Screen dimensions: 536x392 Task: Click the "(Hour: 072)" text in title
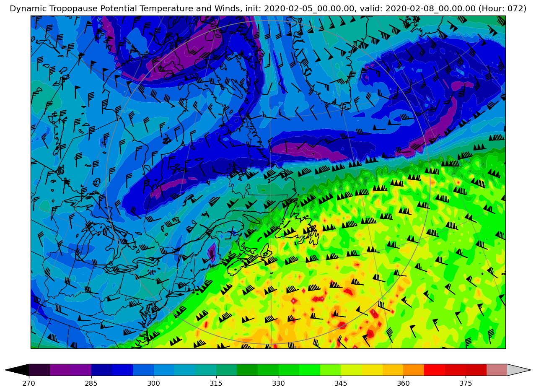pyautogui.click(x=502, y=9)
